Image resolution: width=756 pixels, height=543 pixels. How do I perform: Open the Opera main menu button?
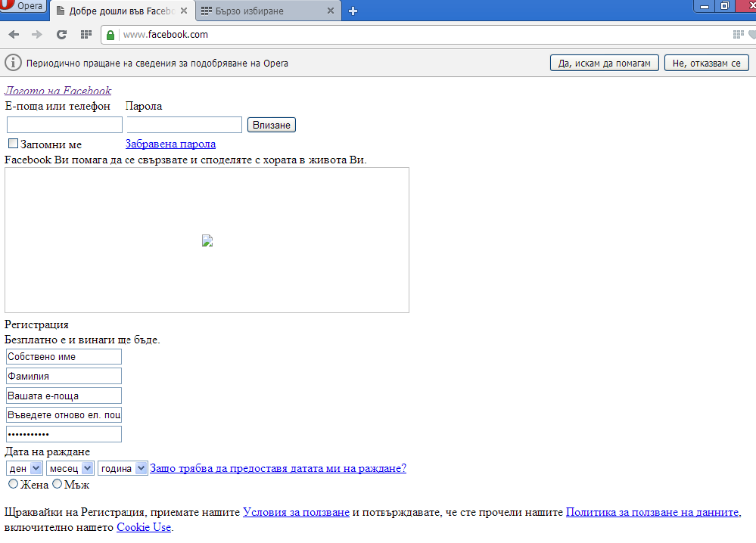[23, 6]
